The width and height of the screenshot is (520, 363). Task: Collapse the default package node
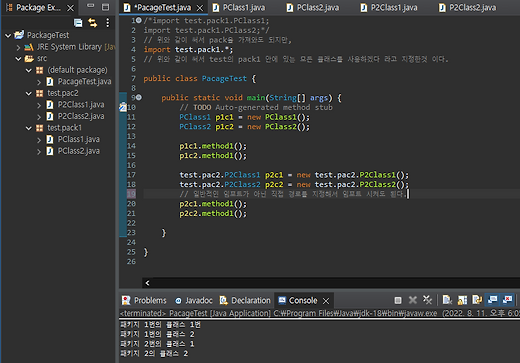pyautogui.click(x=29, y=70)
